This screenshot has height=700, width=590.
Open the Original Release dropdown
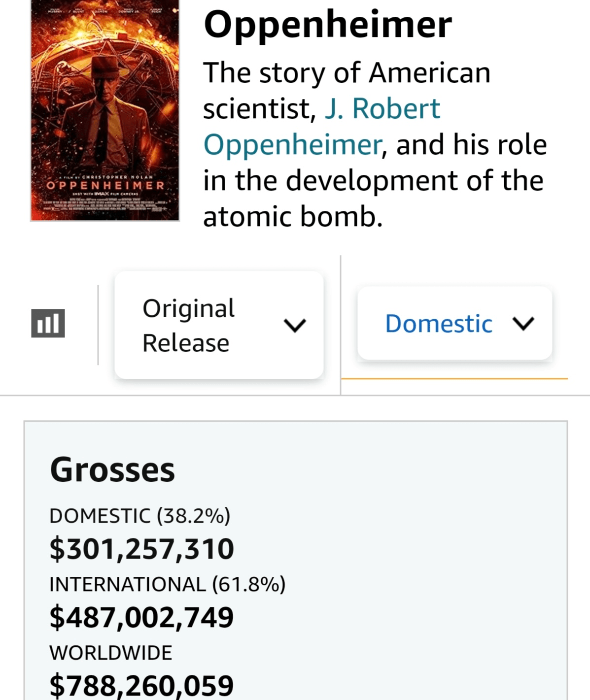point(219,325)
